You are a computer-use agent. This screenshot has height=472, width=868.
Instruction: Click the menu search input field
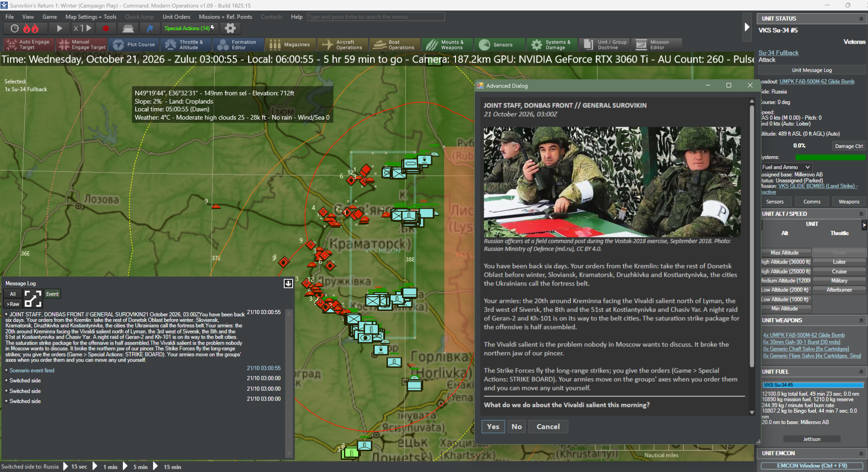point(376,17)
